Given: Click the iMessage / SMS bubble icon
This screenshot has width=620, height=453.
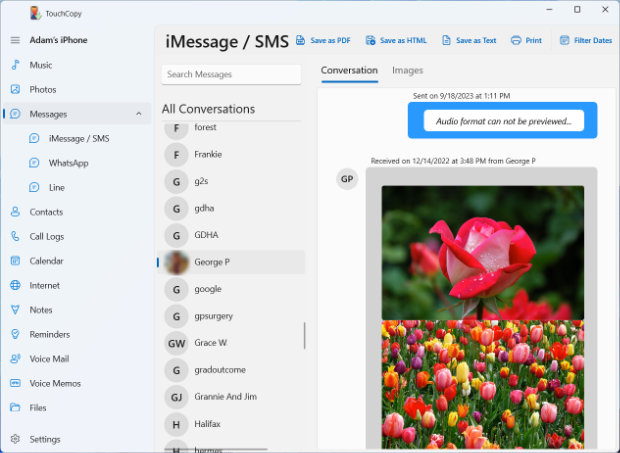Looking at the screenshot, I should coord(34,138).
